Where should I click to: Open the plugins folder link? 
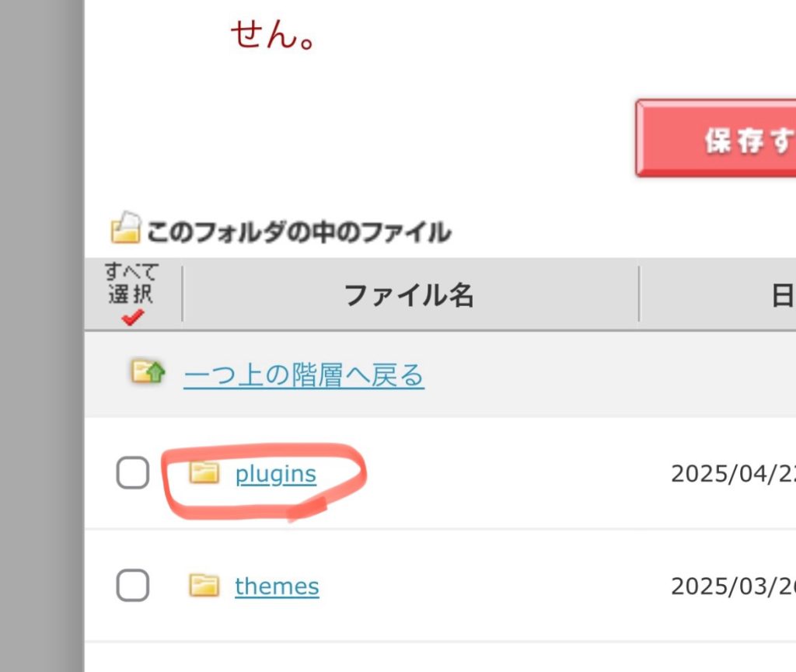click(276, 474)
